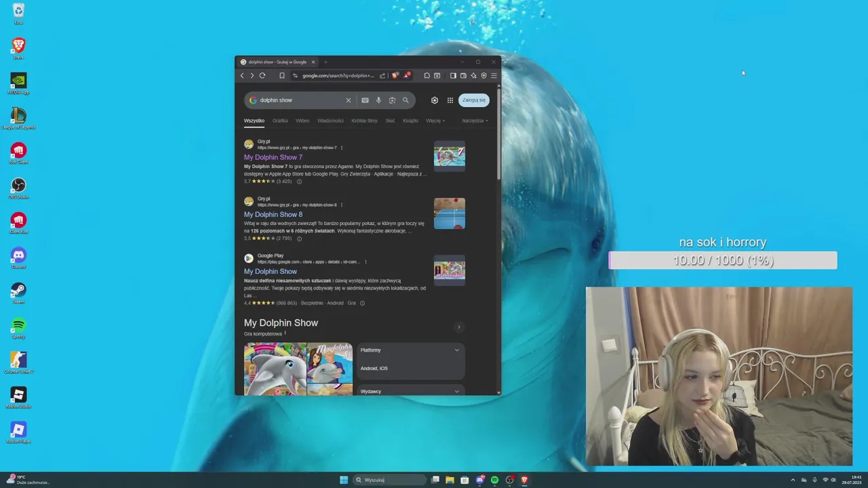Open the My Dolphin Show panel arrow
This screenshot has height=488, width=868.
coord(458,327)
